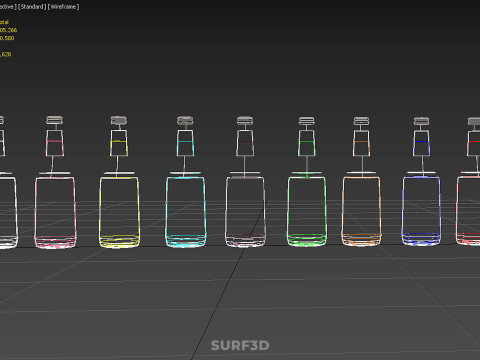Select the dark mauve bottle body in center
The width and height of the screenshot is (480, 360).
(245, 212)
